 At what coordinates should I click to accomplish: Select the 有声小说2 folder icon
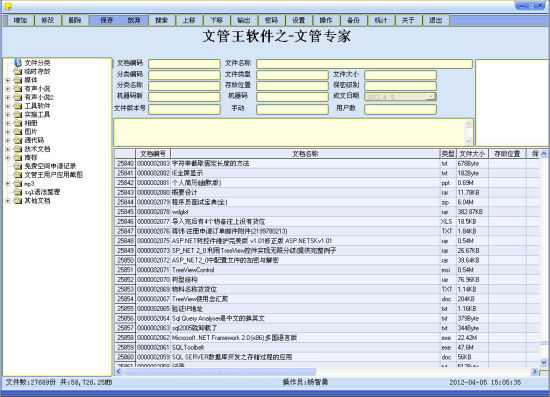coord(18,97)
